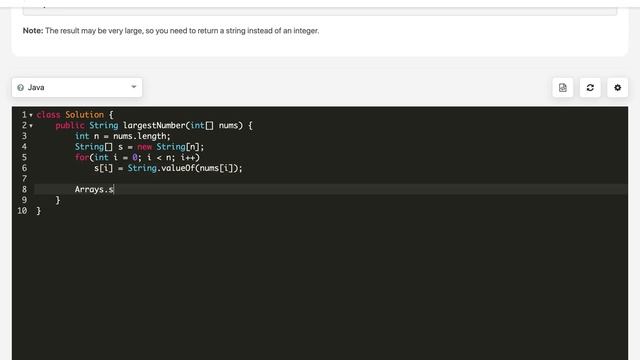Click closing brace on line 9
This screenshot has height=360, width=640.
[58, 200]
